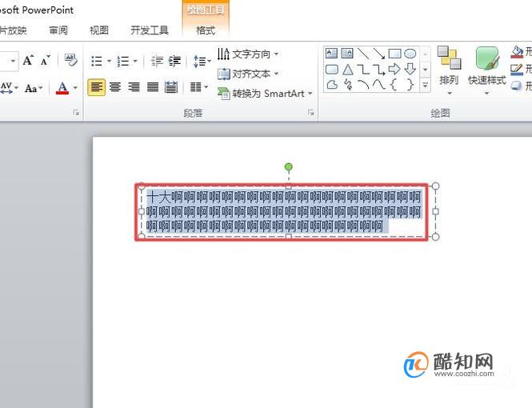
Task: Open 视图 view tab
Action: coord(99,30)
